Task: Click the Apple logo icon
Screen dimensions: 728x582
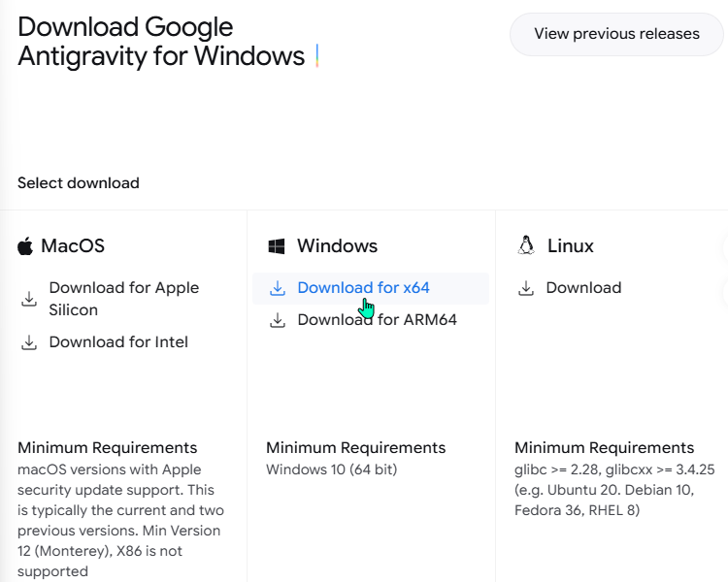Action: tap(25, 245)
